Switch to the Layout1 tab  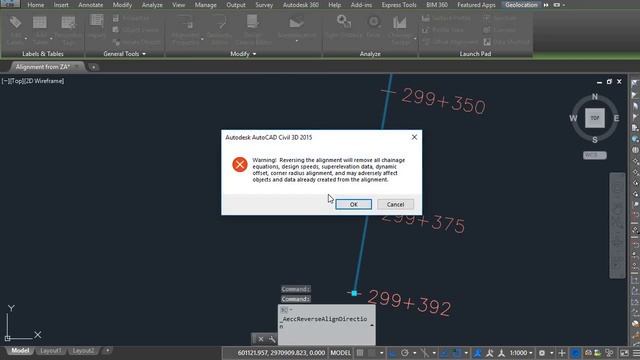click(51, 351)
